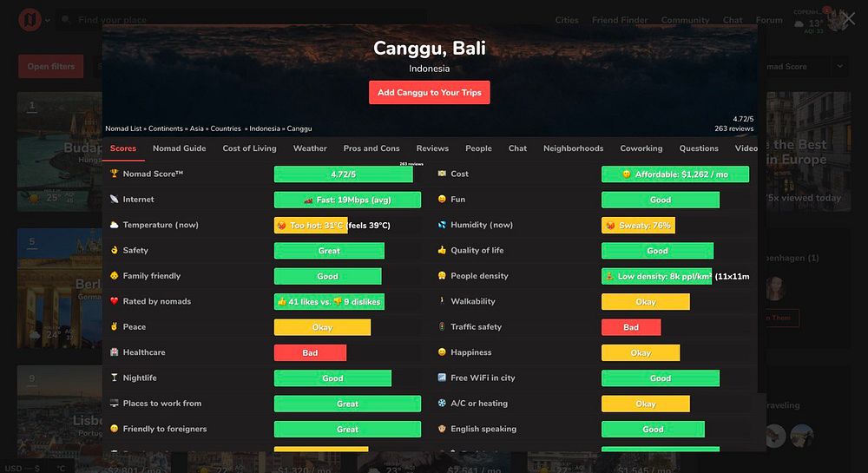The image size is (868, 473).
Task: Click the Low density: 8k ppl/km² bar
Action: pos(656,276)
